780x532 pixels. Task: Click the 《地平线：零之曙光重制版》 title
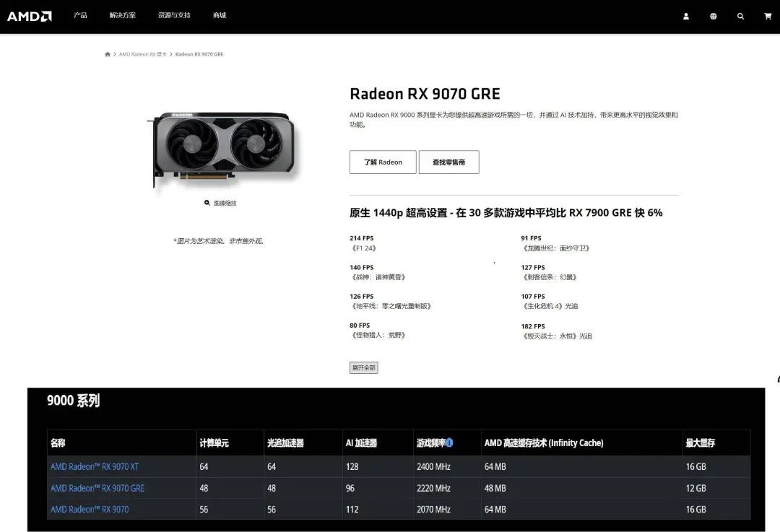point(391,306)
